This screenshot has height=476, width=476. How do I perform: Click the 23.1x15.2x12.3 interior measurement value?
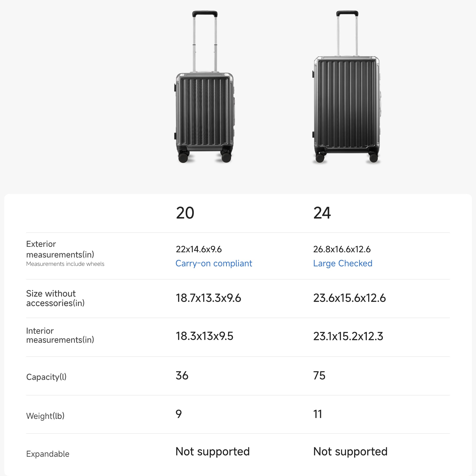348,336
